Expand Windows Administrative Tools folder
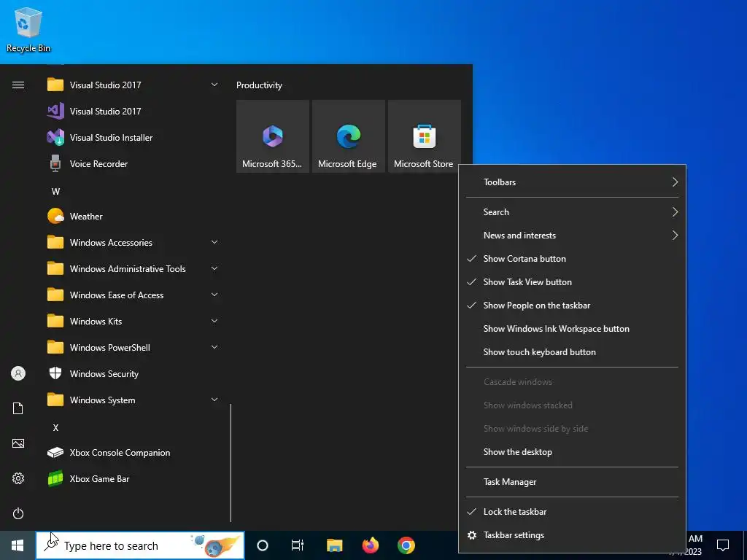The image size is (747, 560). tap(133, 268)
